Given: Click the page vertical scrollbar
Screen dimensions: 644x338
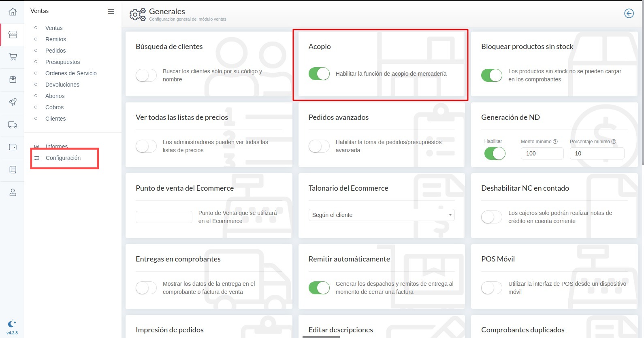Looking at the screenshot, I should point(642,83).
